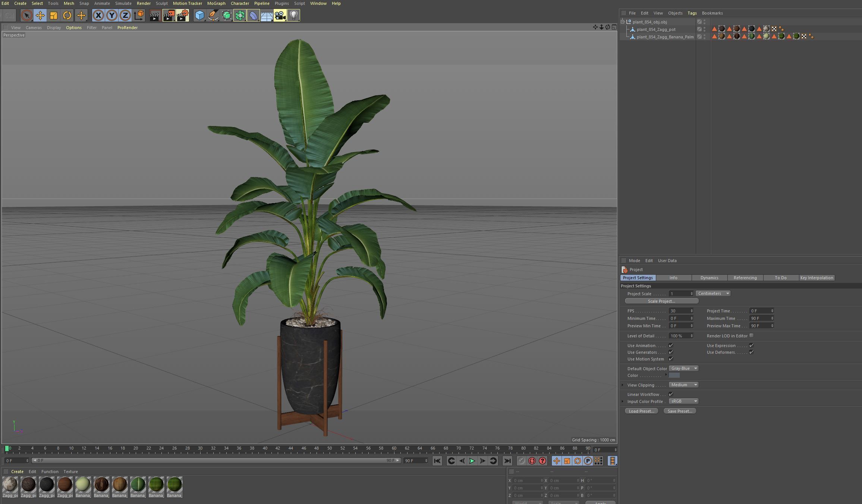This screenshot has height=504, width=862.
Task: Toggle Y axis lock
Action: point(111,15)
